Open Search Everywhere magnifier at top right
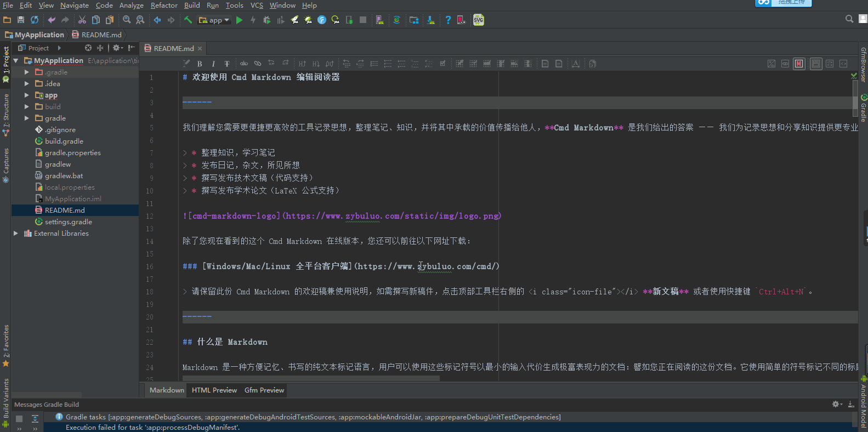 tap(849, 19)
